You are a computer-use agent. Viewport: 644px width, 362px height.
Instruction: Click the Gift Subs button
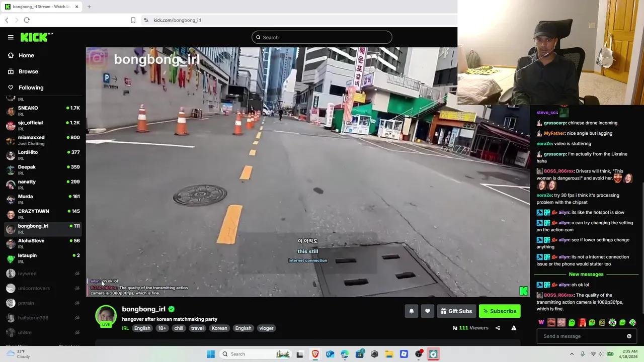(456, 311)
